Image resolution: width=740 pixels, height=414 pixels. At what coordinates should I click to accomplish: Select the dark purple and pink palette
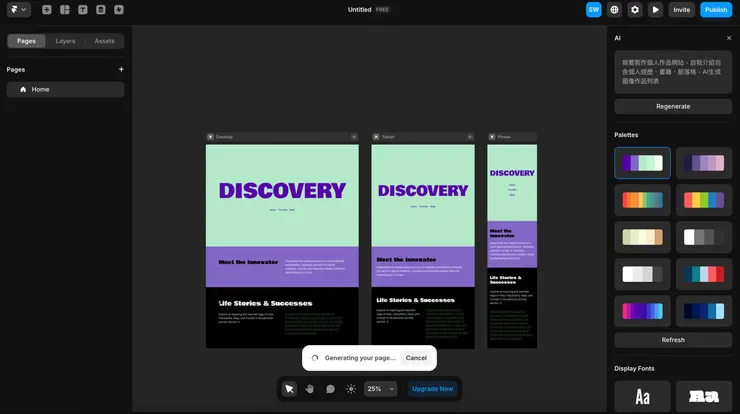[704, 163]
